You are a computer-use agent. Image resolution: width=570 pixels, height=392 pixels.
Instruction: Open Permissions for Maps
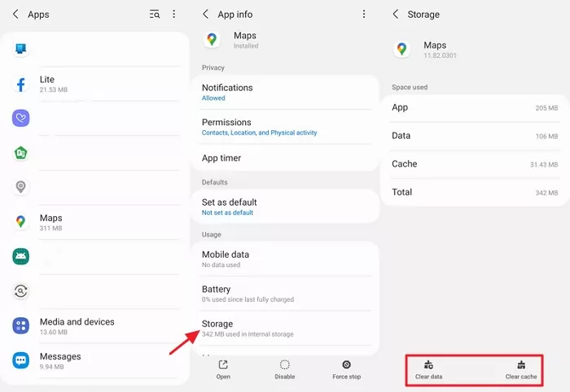click(288, 127)
